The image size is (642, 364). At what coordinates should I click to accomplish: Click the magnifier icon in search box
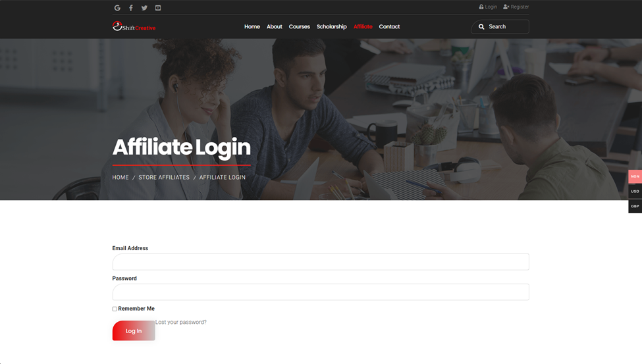pos(481,27)
